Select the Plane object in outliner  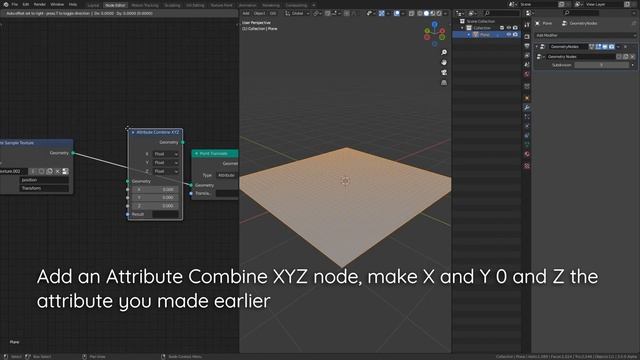[x=484, y=35]
